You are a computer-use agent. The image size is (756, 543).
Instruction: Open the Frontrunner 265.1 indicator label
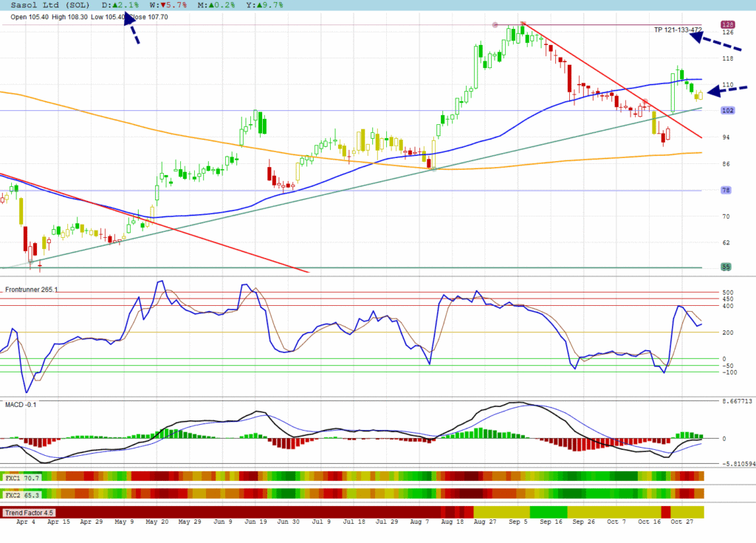point(31,290)
